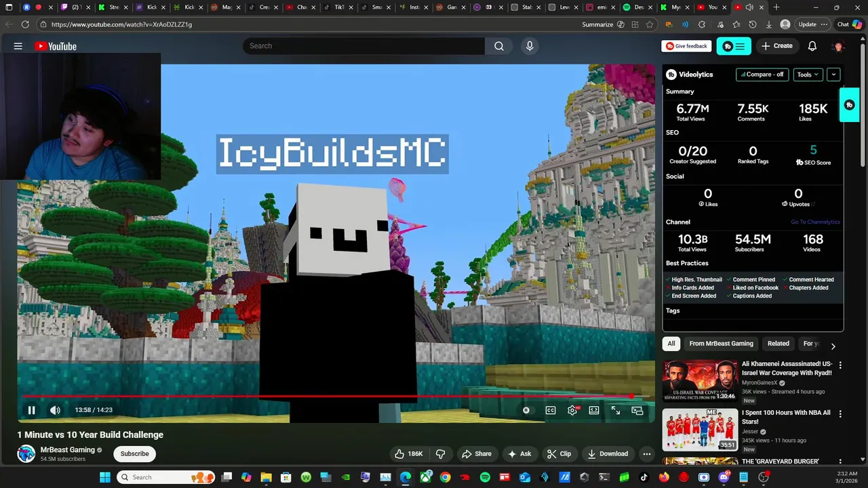
Task: Subscribe to MrBeast Gaming
Action: [134, 453]
